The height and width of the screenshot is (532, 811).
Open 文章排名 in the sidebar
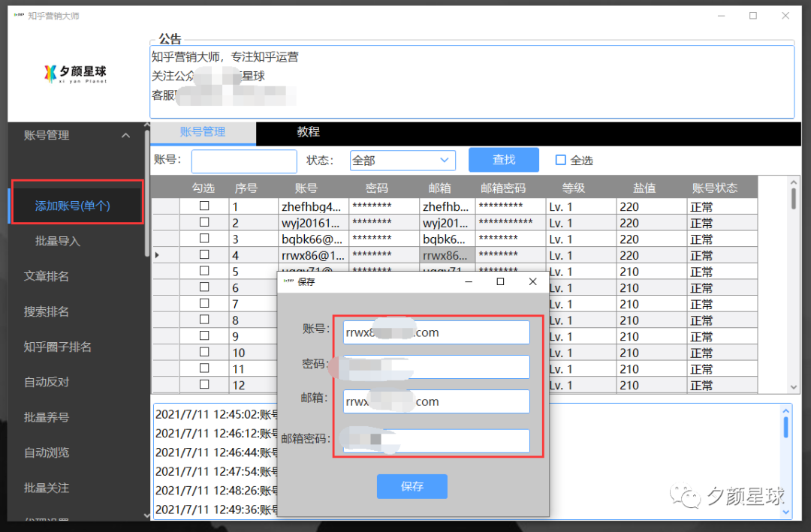(x=46, y=276)
